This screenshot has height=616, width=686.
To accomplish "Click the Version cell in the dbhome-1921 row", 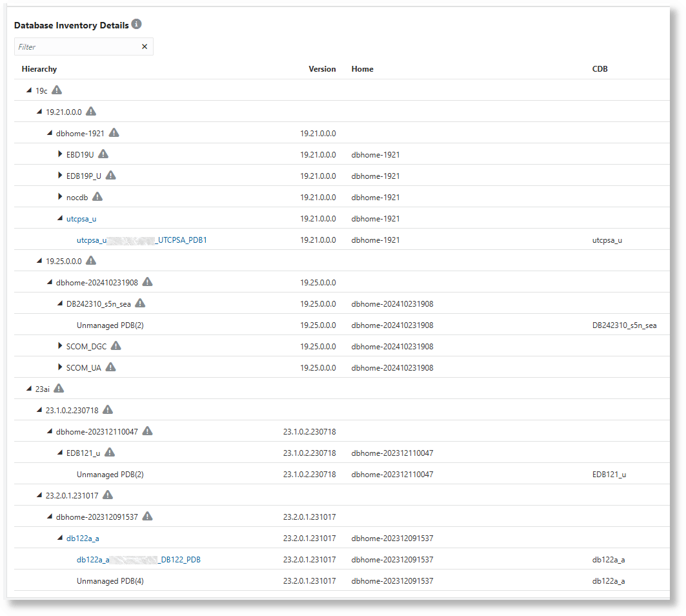I will [318, 133].
